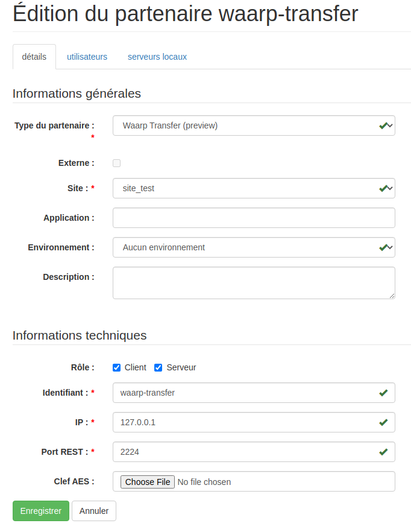Cancel editing with Annuler button
This screenshot has height=532, width=411.
click(94, 511)
